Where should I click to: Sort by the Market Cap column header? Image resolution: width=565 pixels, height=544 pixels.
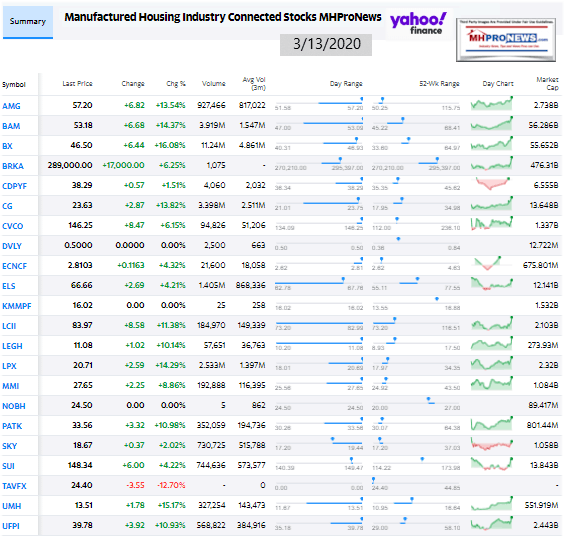pyautogui.click(x=547, y=83)
